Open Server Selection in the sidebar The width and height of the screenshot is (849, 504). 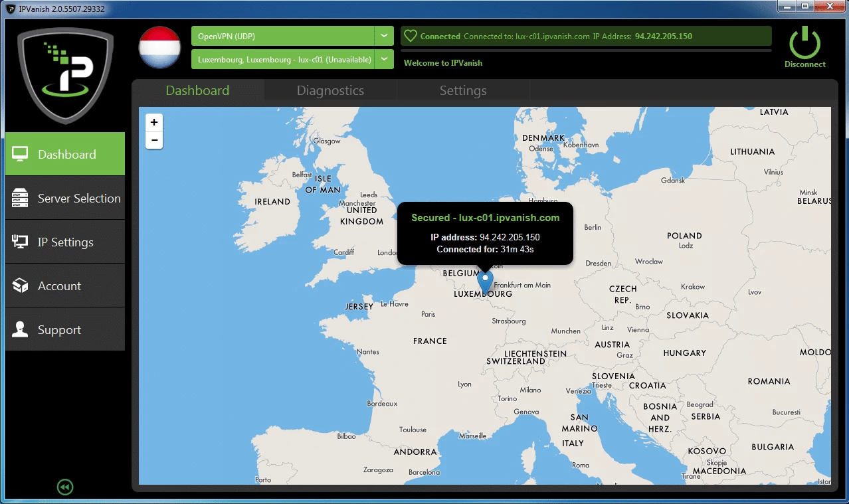tap(65, 198)
